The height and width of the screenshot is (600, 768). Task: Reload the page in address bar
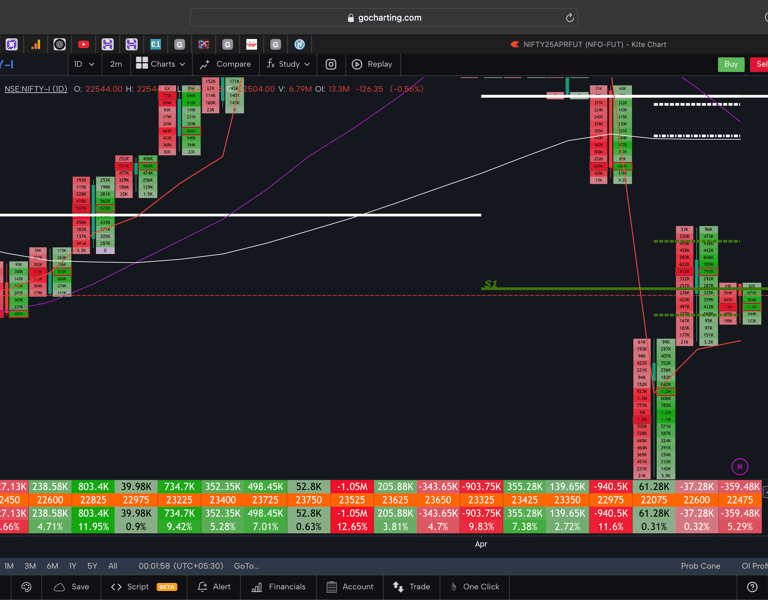pos(569,18)
